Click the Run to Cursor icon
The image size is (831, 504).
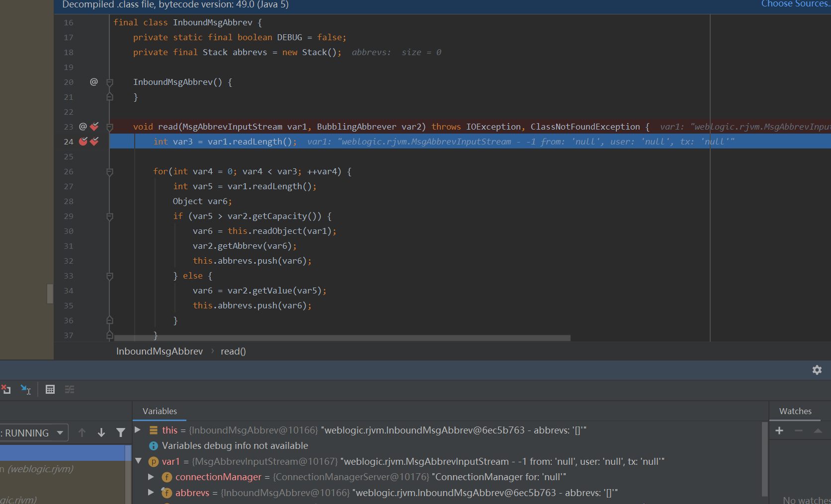click(26, 389)
